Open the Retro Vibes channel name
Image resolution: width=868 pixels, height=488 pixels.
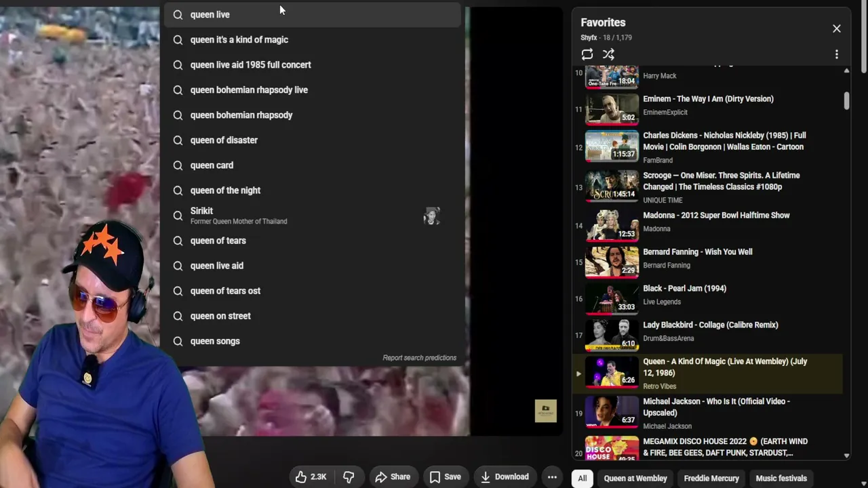(659, 386)
